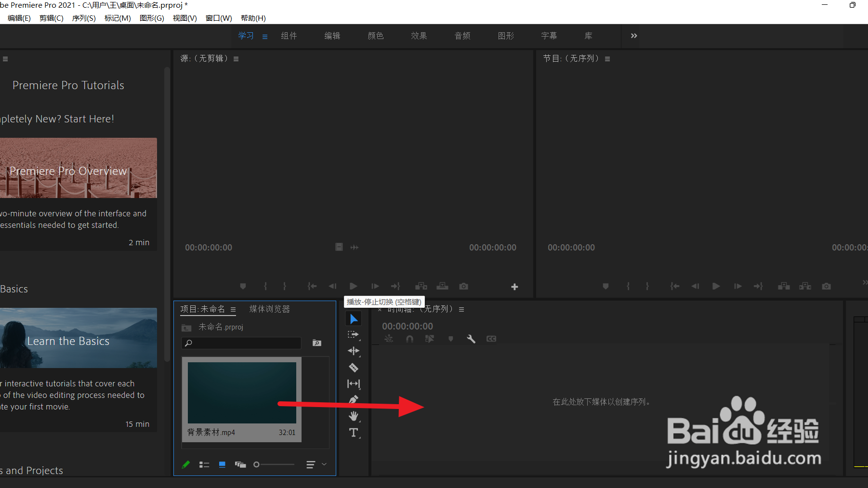Screen dimensions: 868x488
Task: Click the find bin from query icon
Action: 317,343
